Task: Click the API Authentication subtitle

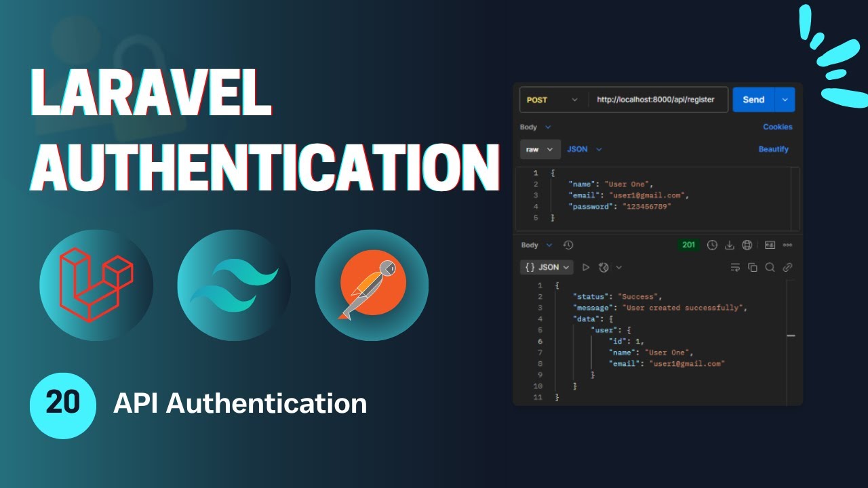Action: click(x=240, y=403)
